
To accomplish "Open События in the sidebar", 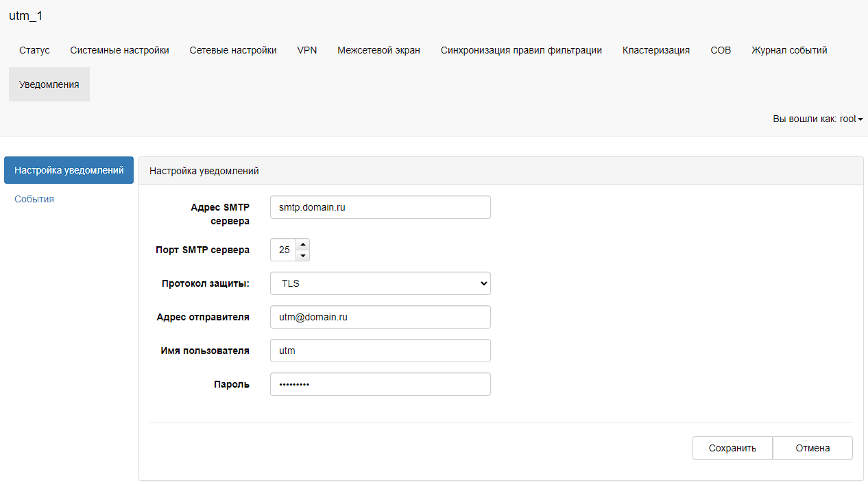I will coord(34,199).
